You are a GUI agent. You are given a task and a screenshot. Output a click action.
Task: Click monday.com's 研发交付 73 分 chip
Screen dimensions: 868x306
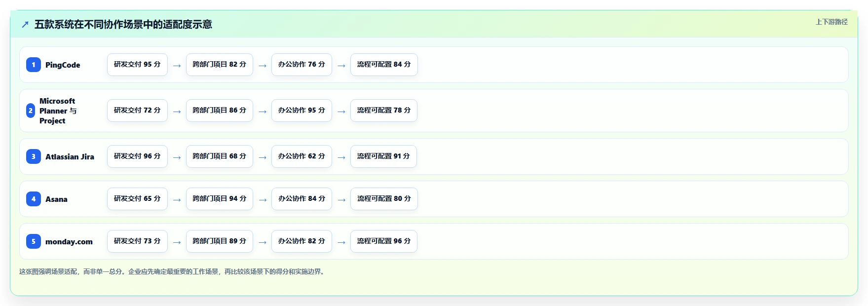click(x=137, y=241)
